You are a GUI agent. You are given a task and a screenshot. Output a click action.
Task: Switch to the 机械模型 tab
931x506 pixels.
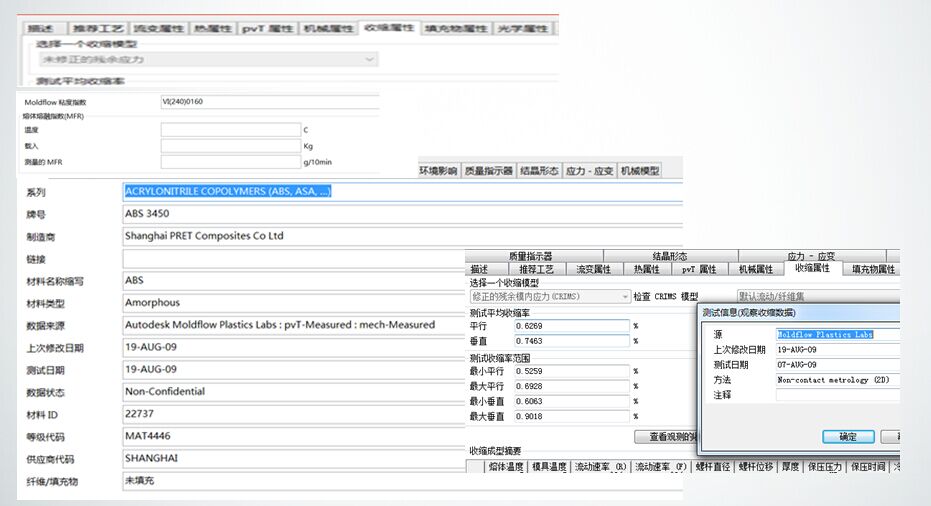[639, 170]
